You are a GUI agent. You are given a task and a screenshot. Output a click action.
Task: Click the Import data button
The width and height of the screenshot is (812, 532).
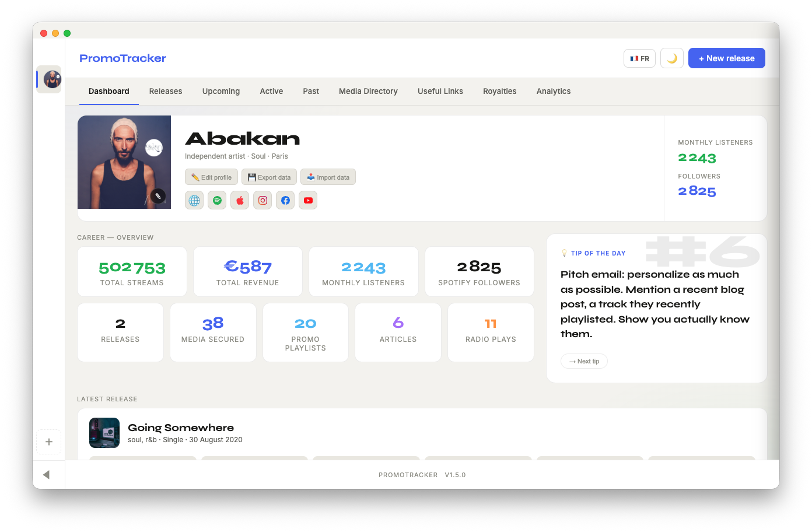point(328,177)
